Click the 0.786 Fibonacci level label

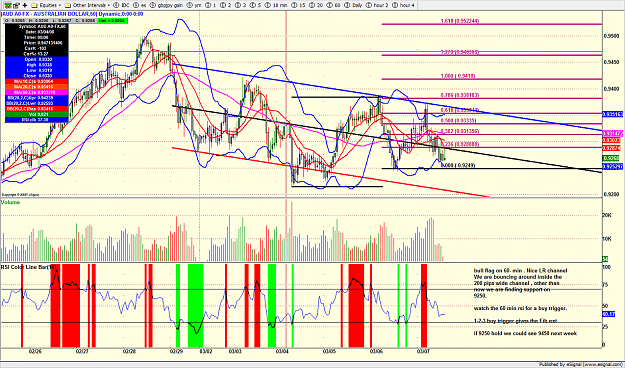[x=460, y=95]
